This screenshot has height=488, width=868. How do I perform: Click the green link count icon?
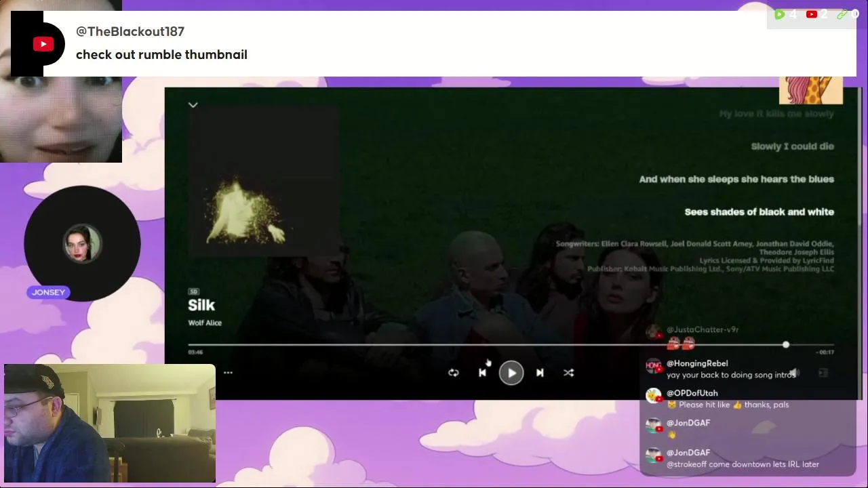click(842, 14)
